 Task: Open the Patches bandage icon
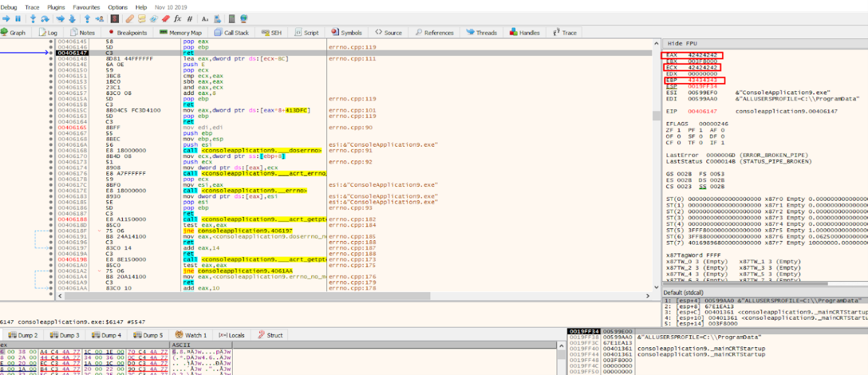pos(130,19)
